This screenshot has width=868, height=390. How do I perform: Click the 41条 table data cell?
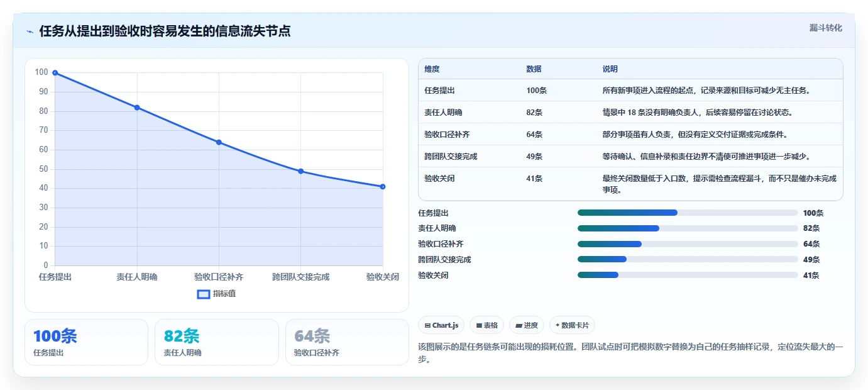534,179
